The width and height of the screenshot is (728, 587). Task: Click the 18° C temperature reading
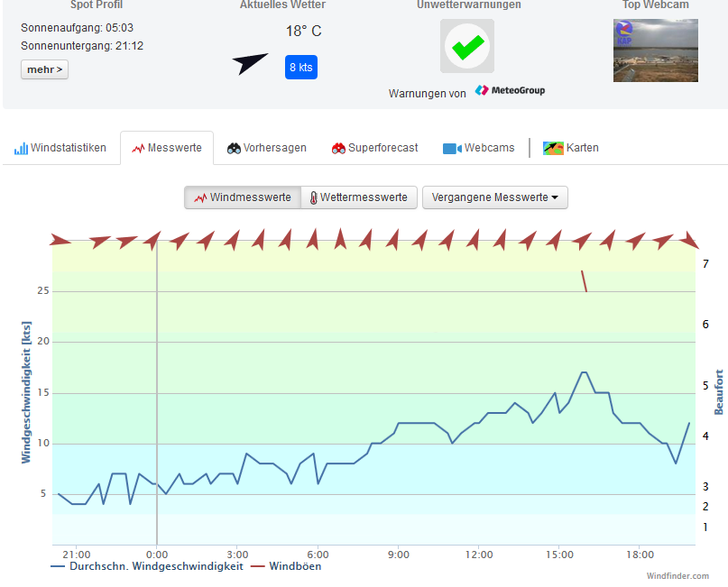click(304, 31)
